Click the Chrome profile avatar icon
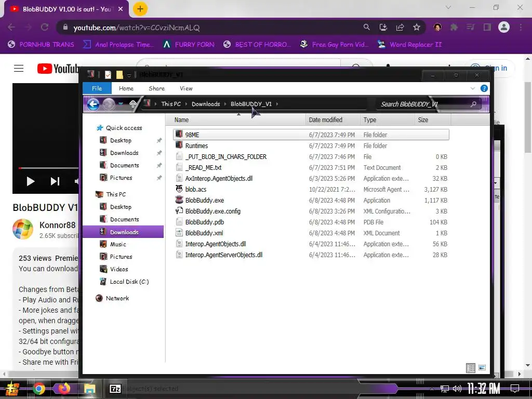 point(504,27)
